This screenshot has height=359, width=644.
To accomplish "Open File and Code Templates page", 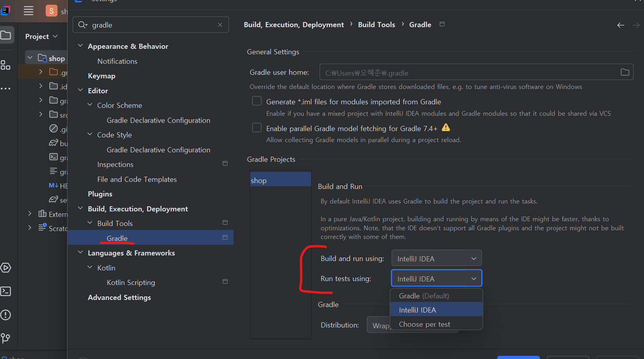I will (x=137, y=179).
